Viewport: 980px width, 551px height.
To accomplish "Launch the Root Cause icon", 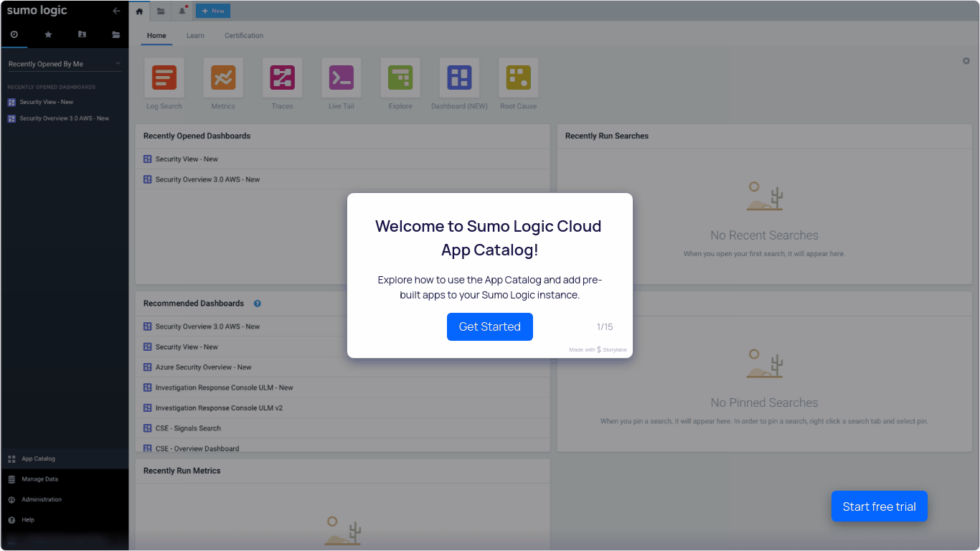I will (518, 77).
